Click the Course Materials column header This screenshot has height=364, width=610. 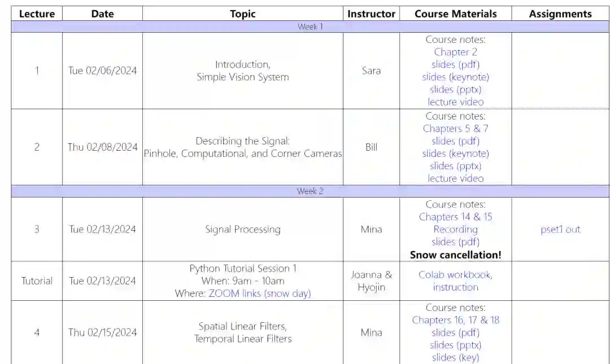(x=455, y=14)
